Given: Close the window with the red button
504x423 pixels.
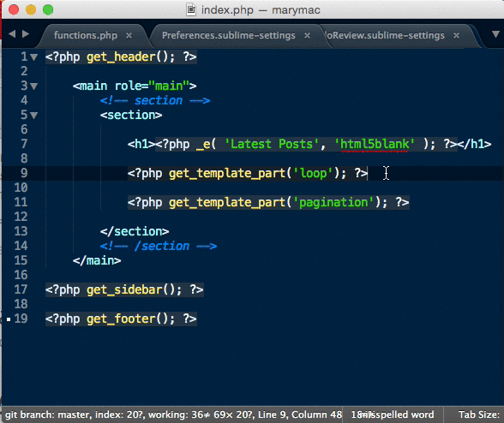Looking at the screenshot, I should [x=14, y=9].
